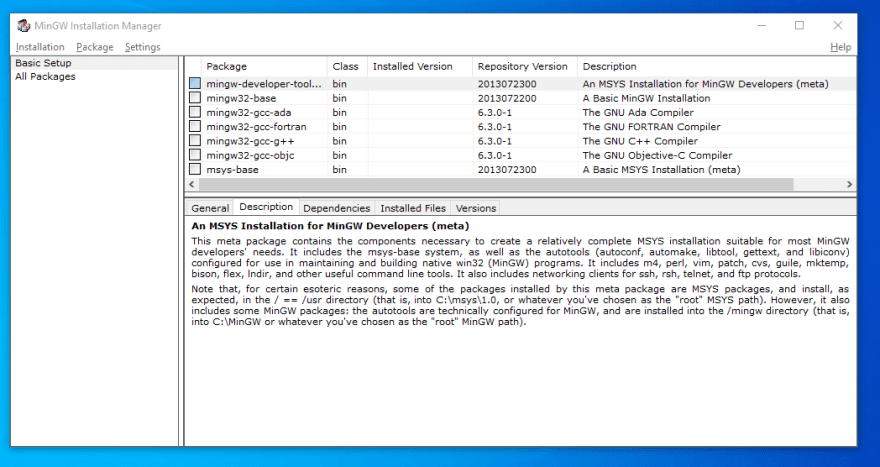The image size is (880, 467).
Task: Mark the mingw32-gcc-fortran checkbox
Action: (x=195, y=126)
